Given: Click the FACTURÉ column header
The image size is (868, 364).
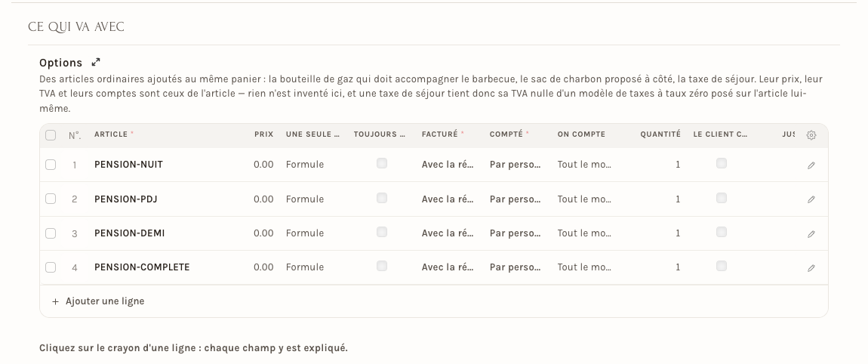Looking at the screenshot, I should 443,134.
